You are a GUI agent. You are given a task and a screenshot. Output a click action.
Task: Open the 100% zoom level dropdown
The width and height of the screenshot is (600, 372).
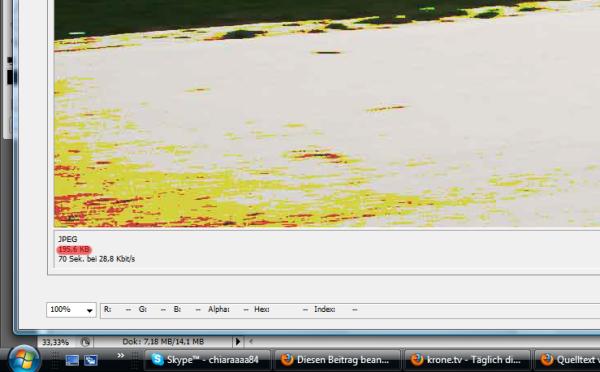tap(71, 310)
